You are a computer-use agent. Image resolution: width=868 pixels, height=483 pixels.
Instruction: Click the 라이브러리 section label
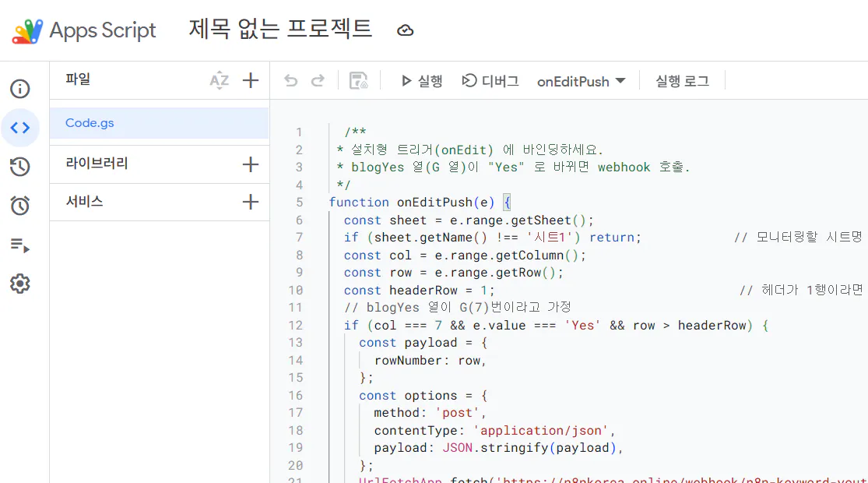(x=97, y=164)
